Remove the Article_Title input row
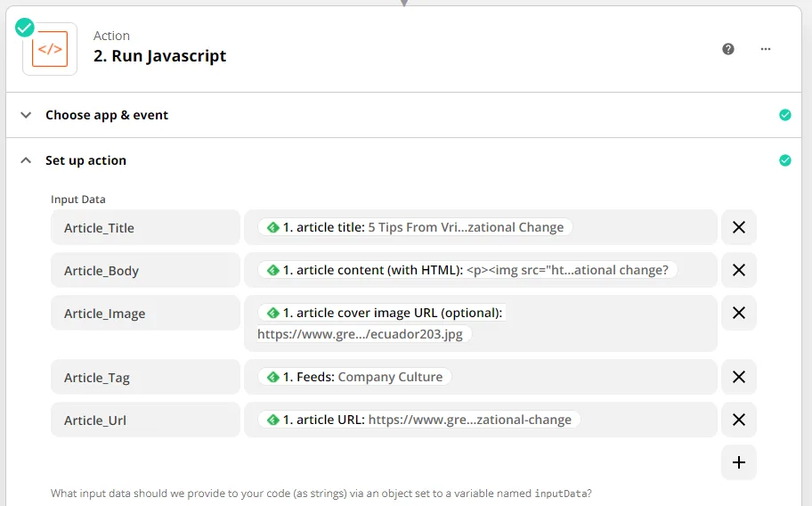Viewport: 812px width, 506px height. point(739,227)
